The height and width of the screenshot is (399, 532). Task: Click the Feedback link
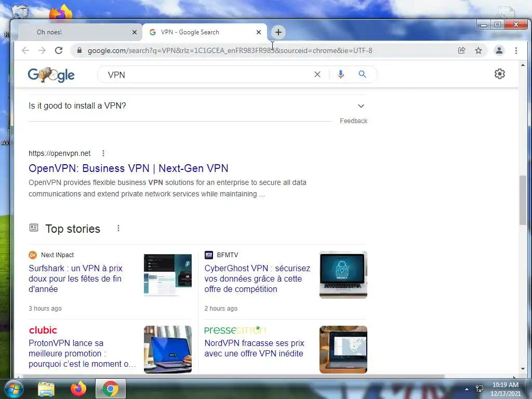pyautogui.click(x=353, y=121)
